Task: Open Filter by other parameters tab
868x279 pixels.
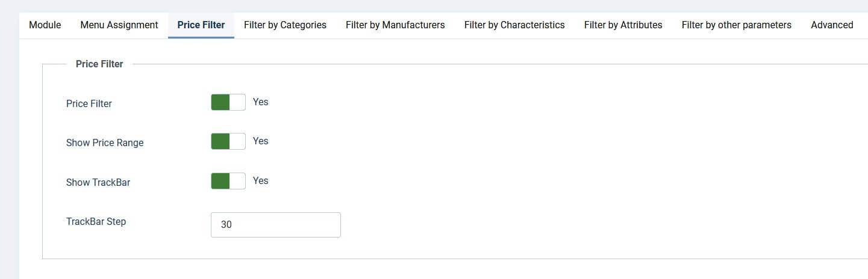Action: tap(736, 25)
